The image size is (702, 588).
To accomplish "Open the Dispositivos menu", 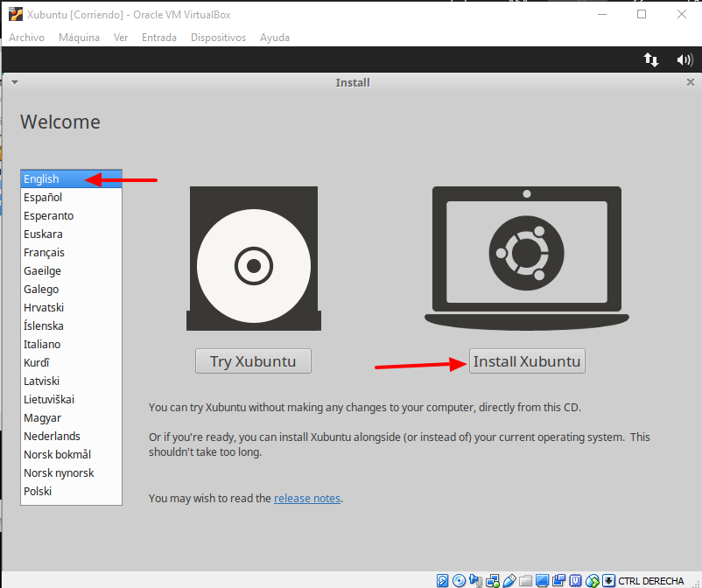I will [x=219, y=38].
